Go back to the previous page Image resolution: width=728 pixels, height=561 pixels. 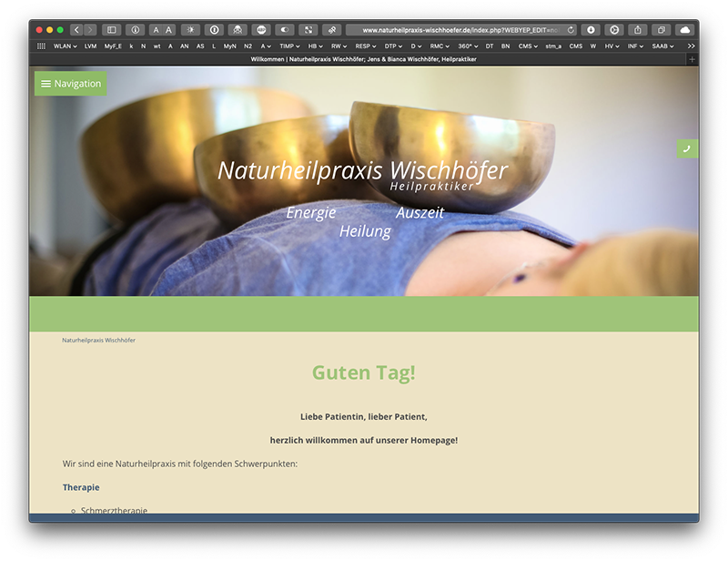76,30
